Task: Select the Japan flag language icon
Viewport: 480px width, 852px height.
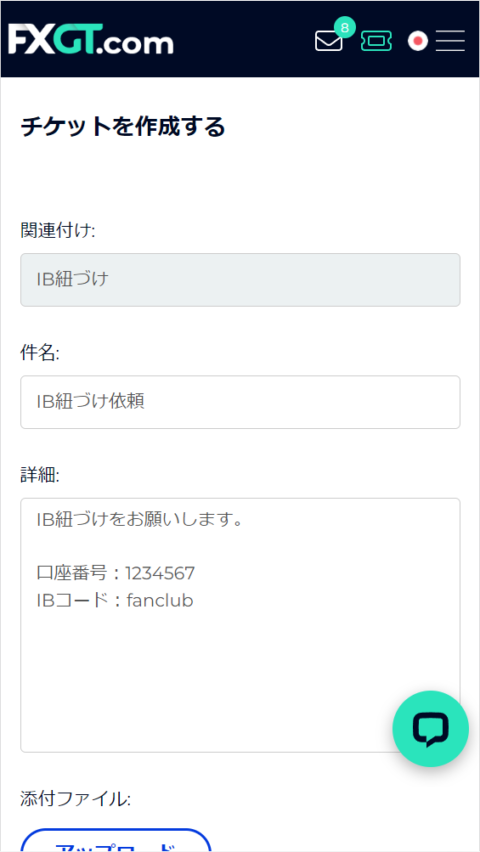Action: click(418, 41)
